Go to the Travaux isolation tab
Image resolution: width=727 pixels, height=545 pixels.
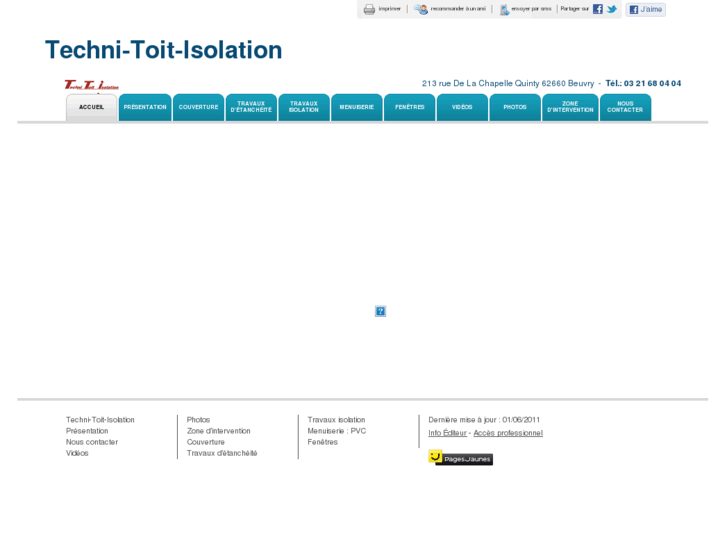304,108
